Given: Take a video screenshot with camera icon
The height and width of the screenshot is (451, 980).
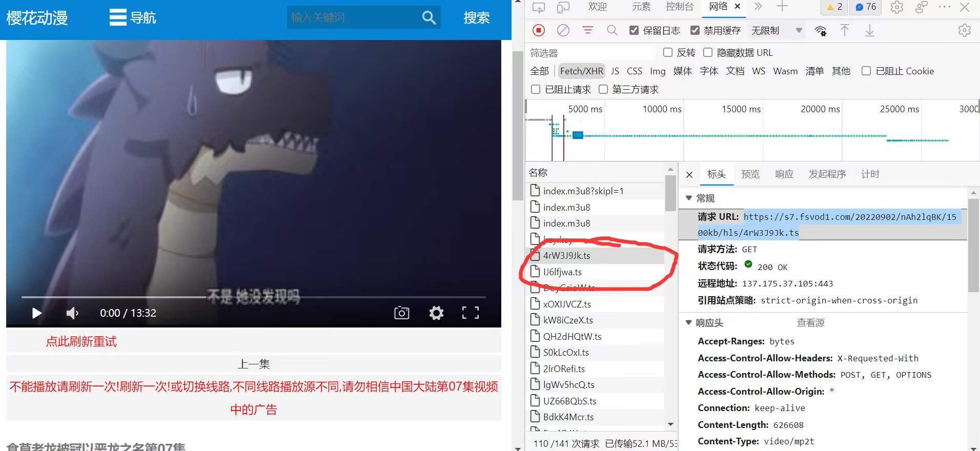Looking at the screenshot, I should 401,313.
